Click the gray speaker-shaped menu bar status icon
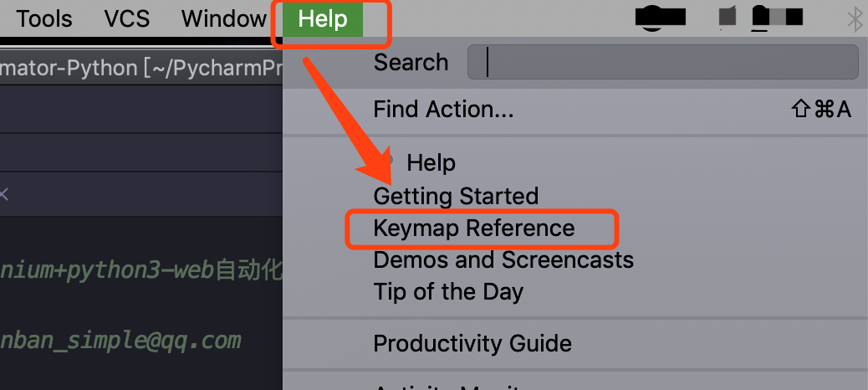 click(x=728, y=16)
